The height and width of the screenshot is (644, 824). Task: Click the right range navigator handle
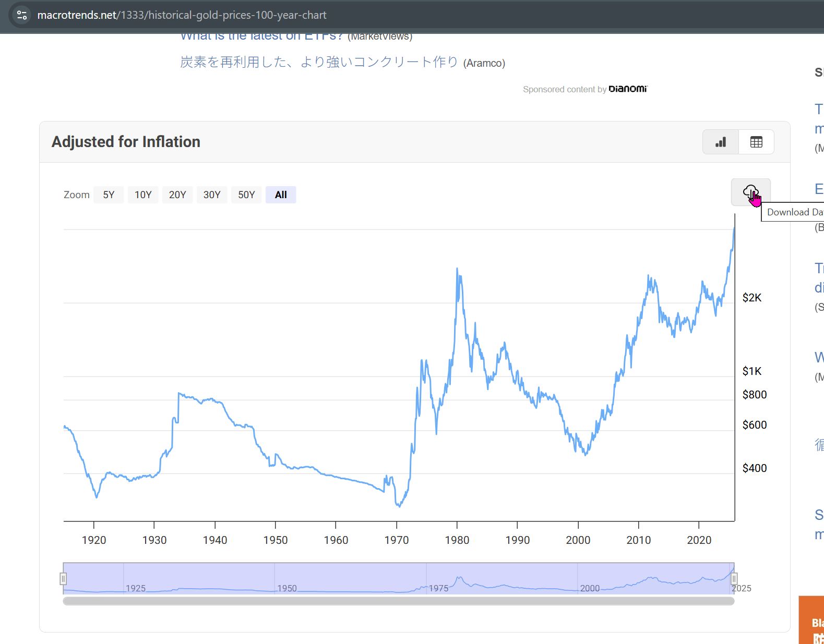pos(734,579)
